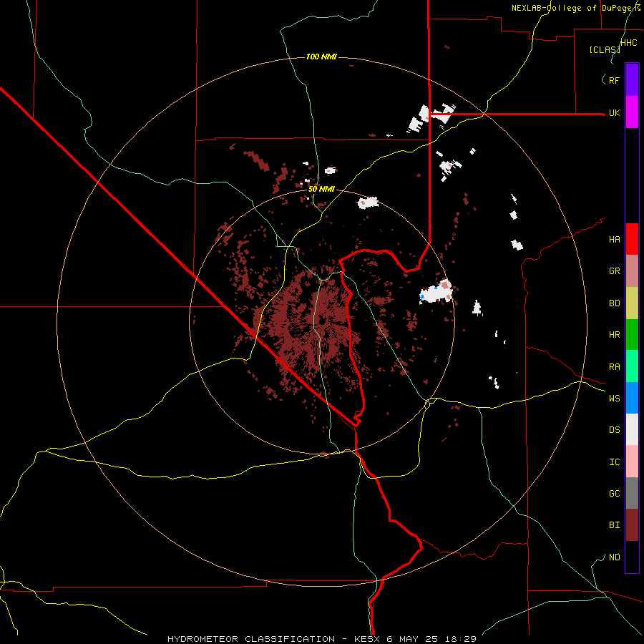Click the 50 NMI range ring label
Image resolution: width=644 pixels, height=644 pixels.
[x=321, y=189]
